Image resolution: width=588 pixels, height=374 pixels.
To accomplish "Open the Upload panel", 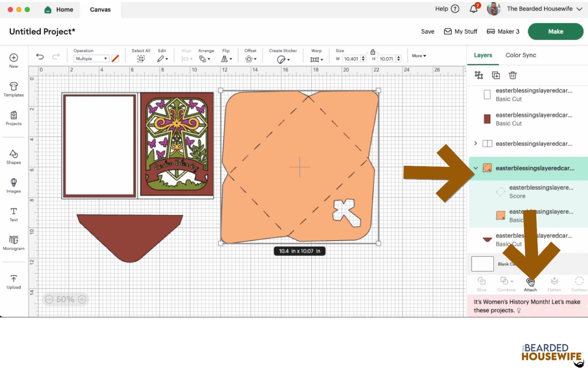I will [14, 282].
